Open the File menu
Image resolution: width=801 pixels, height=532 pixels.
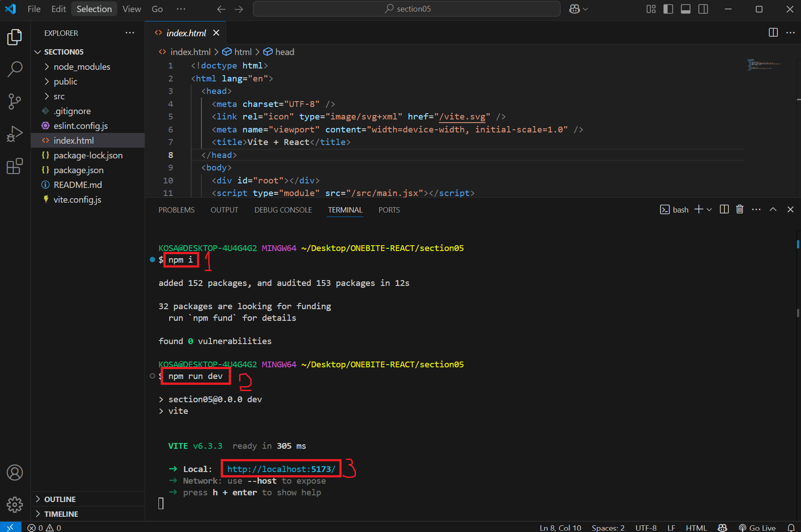[x=34, y=9]
